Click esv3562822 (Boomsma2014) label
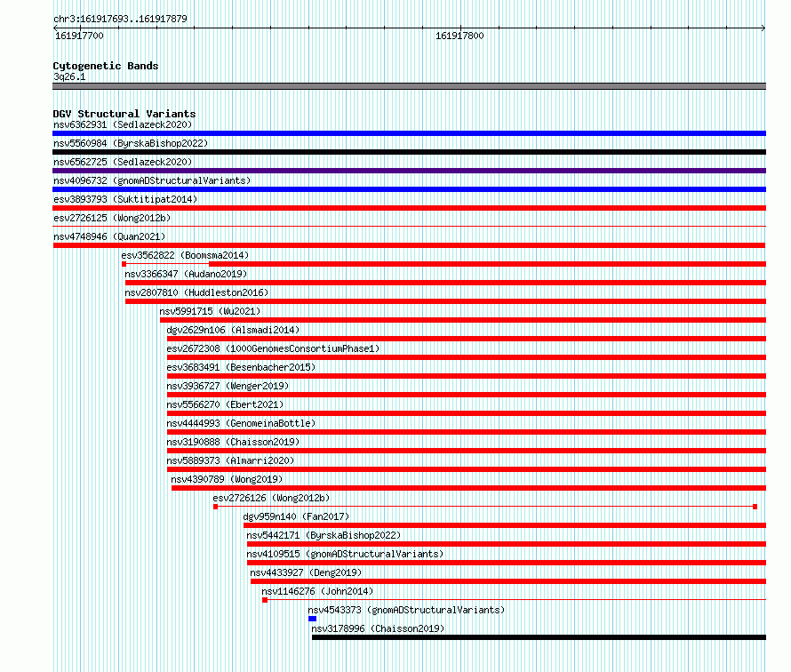 [x=185, y=255]
